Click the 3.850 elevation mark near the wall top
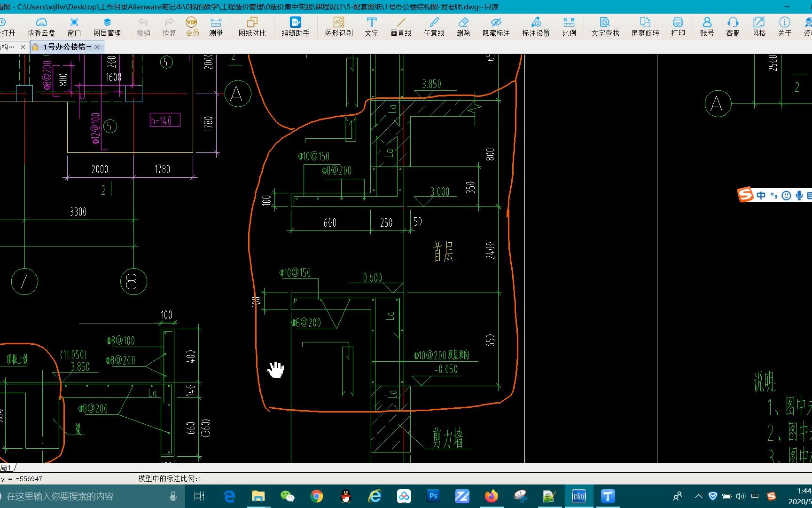The image size is (812, 508). coord(431,84)
